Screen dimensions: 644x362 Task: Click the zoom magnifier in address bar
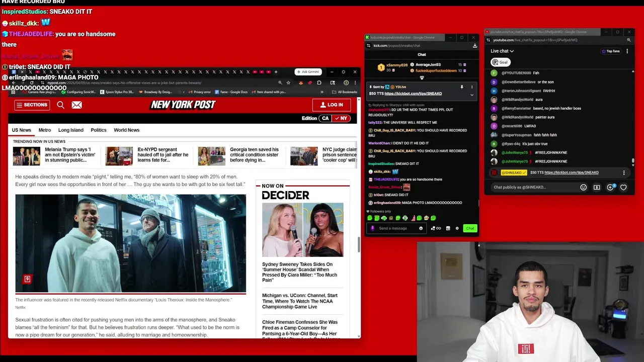(280, 83)
